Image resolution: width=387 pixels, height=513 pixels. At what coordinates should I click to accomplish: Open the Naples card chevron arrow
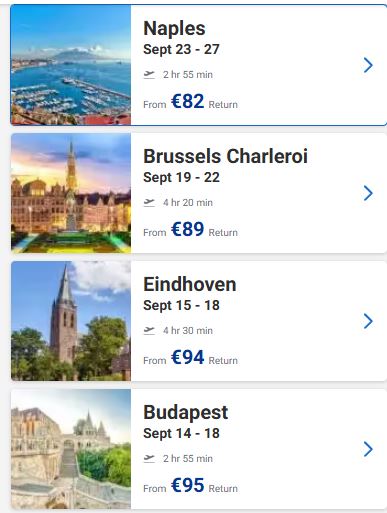click(368, 65)
